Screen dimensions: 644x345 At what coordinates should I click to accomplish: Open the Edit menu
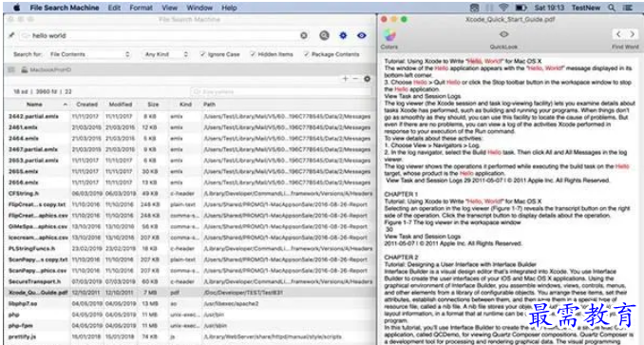[x=114, y=8]
